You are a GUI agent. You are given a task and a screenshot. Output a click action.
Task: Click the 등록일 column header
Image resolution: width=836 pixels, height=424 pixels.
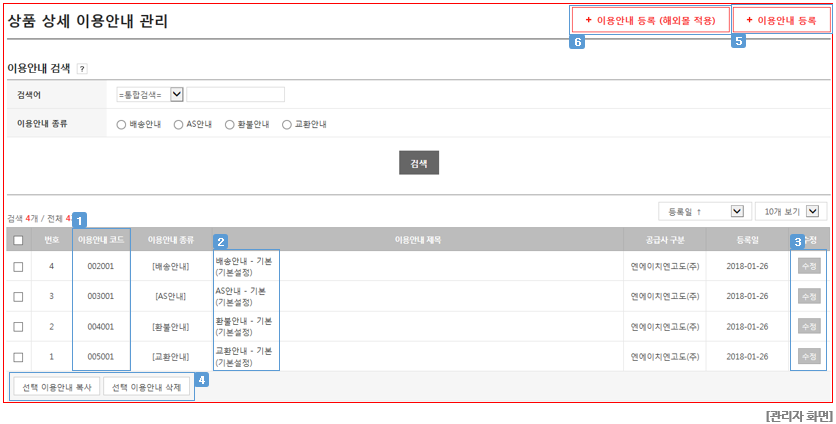click(x=747, y=240)
